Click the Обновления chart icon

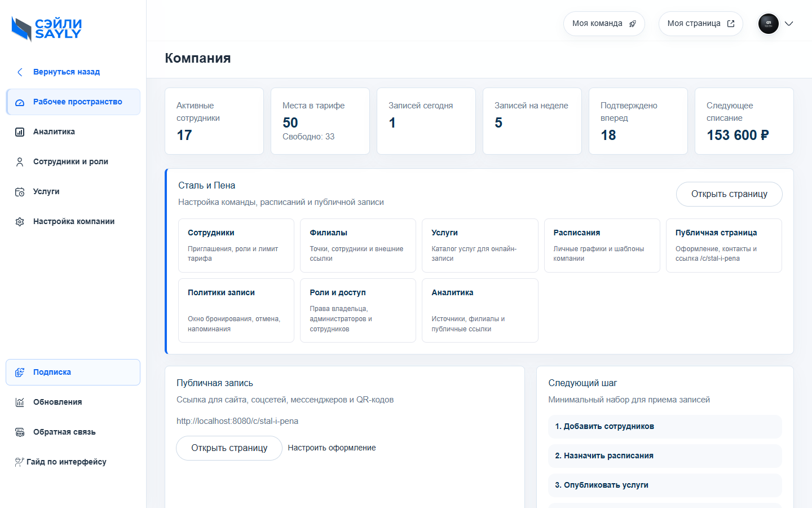(x=20, y=402)
